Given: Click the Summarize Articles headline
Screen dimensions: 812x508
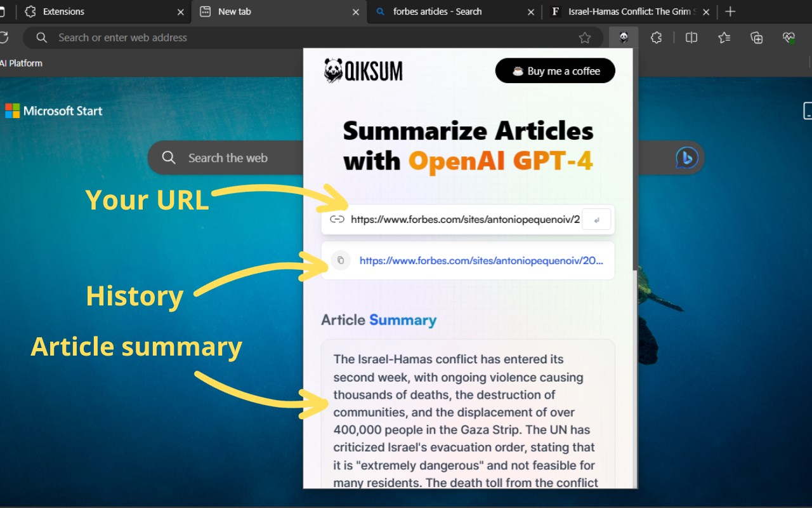Looking at the screenshot, I should (x=468, y=146).
